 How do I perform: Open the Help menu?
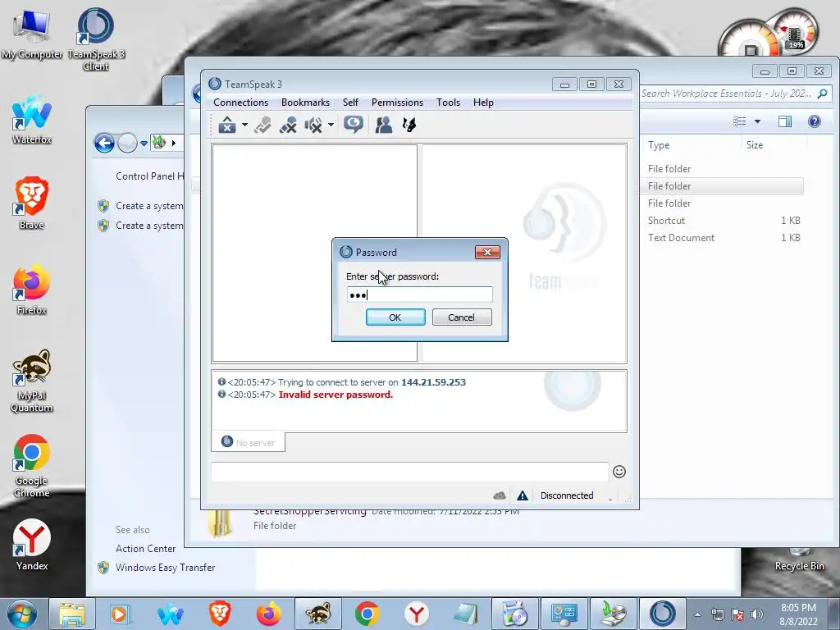(482, 103)
